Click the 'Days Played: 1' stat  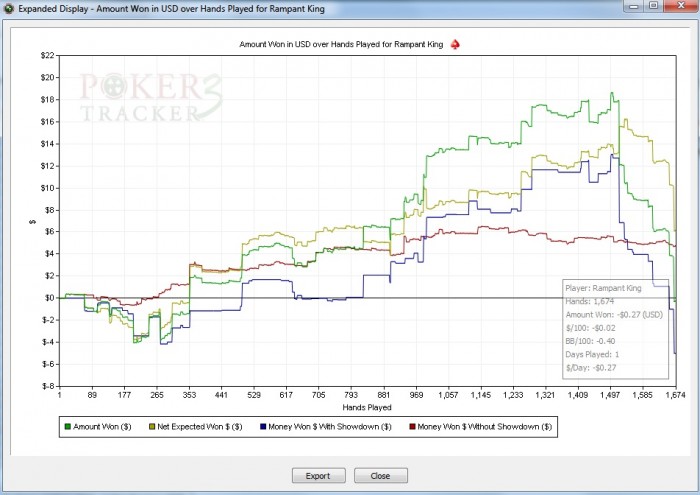tap(592, 354)
